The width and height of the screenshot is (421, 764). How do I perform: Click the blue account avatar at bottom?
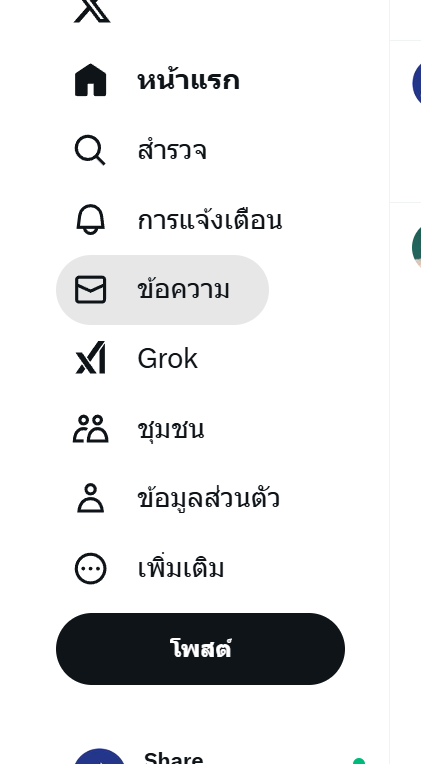pos(99,757)
